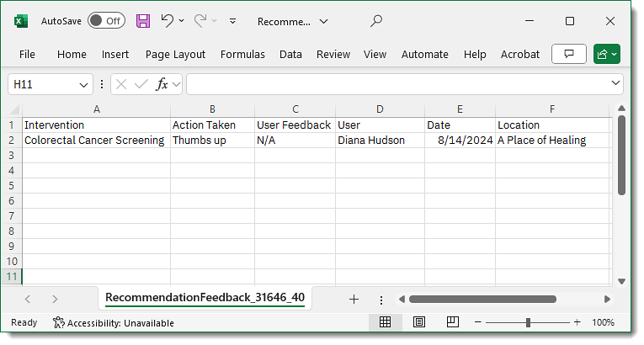Viewport: 644px width, 345px height.
Task: Click the horizontal scrollbar thumb
Action: point(482,300)
